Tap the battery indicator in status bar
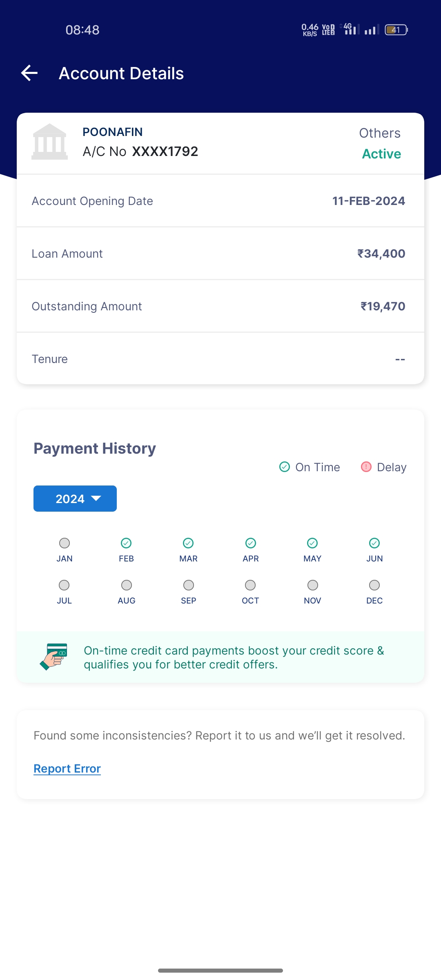Screen dimensions: 441x980 pos(396,30)
